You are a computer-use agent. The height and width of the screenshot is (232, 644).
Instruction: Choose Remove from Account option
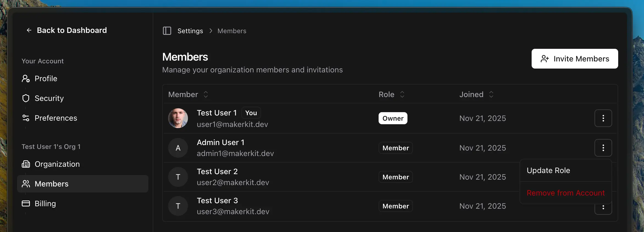tap(565, 193)
